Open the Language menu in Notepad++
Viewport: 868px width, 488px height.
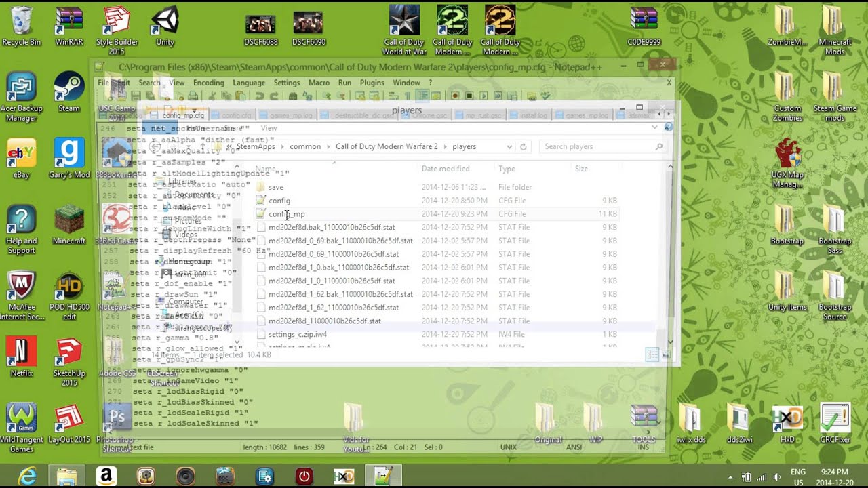pyautogui.click(x=249, y=83)
